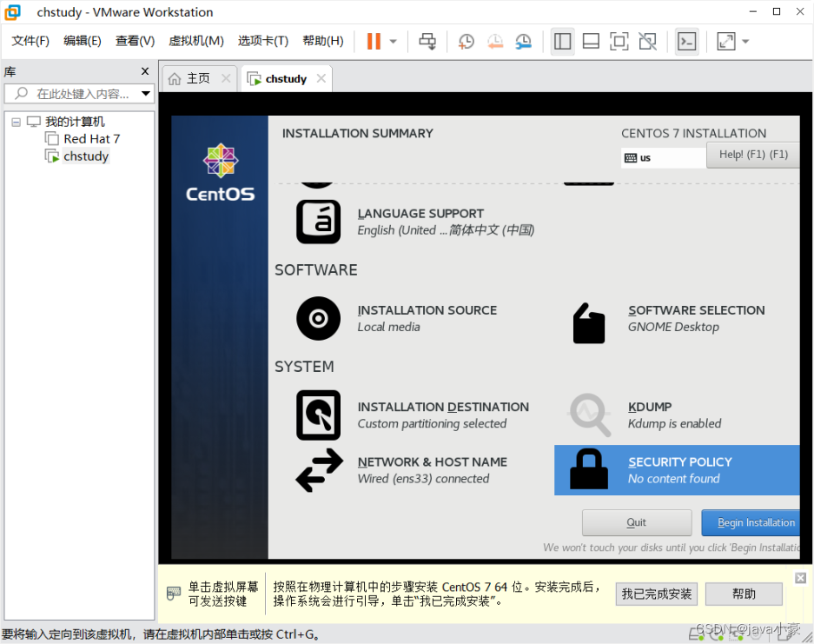Open the power options dropdown arrow next to pause
Screen dimensions: 814x644
pos(394,42)
